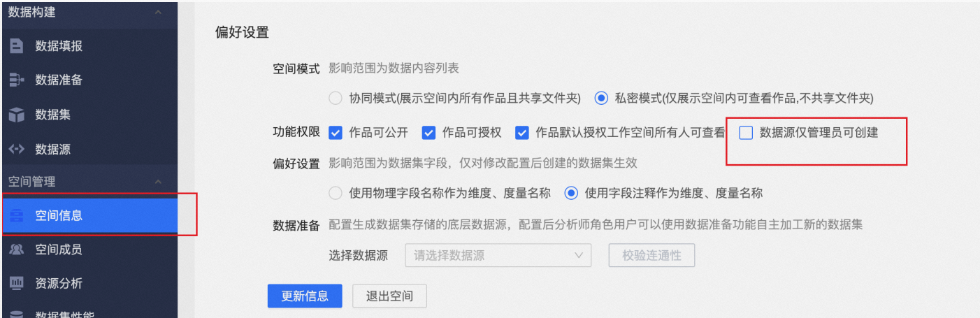980x318 pixels.
Task: Click the 数据准备 flow icon
Action: point(16,80)
